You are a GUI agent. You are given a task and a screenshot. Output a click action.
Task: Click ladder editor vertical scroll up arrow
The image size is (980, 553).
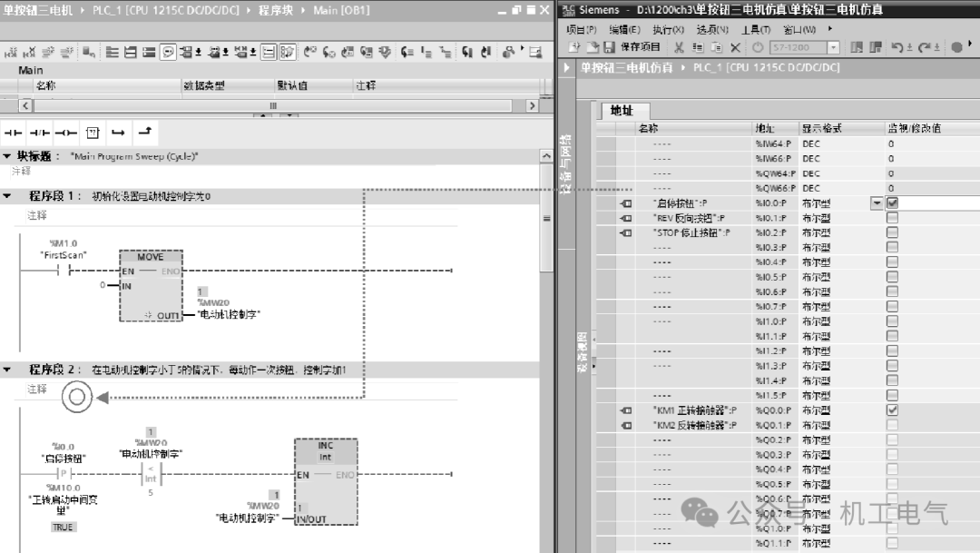pyautogui.click(x=546, y=156)
